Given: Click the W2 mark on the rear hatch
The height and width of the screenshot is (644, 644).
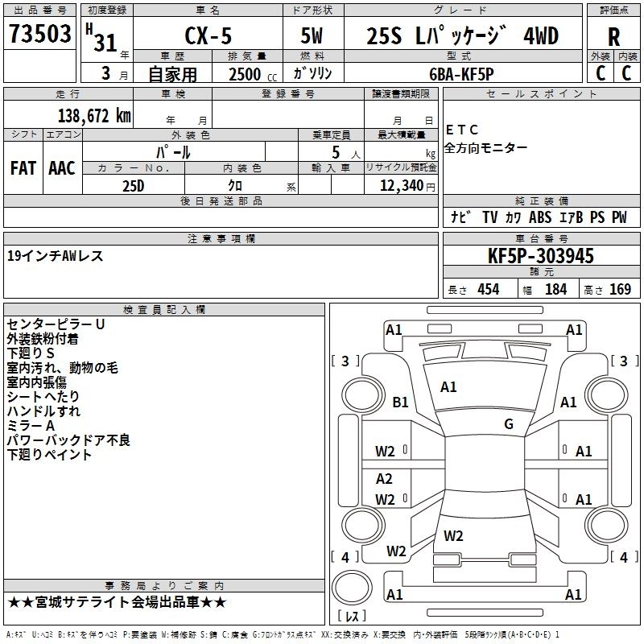Looking at the screenshot, I should 453,535.
